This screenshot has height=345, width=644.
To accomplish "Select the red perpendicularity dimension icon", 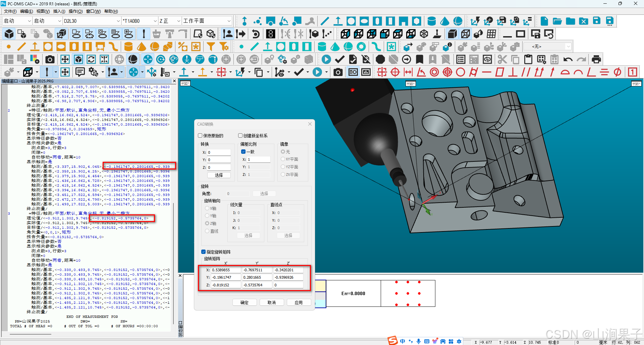I will click(x=513, y=72).
